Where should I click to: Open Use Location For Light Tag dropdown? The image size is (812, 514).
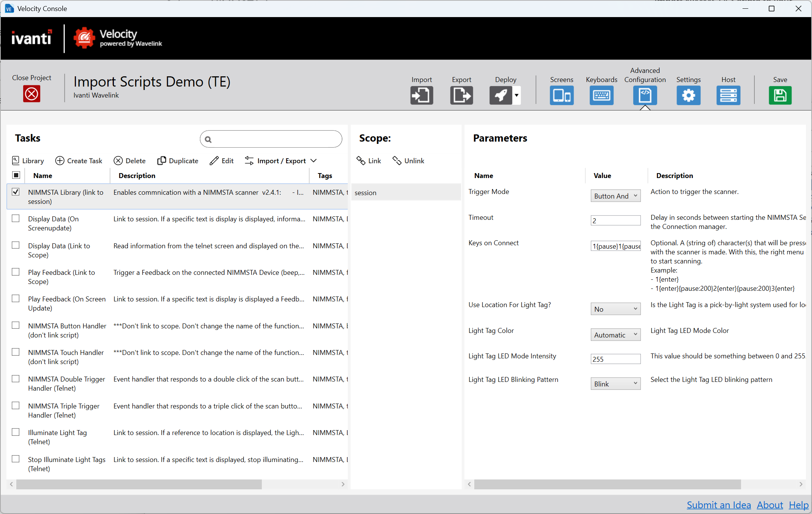[615, 309]
